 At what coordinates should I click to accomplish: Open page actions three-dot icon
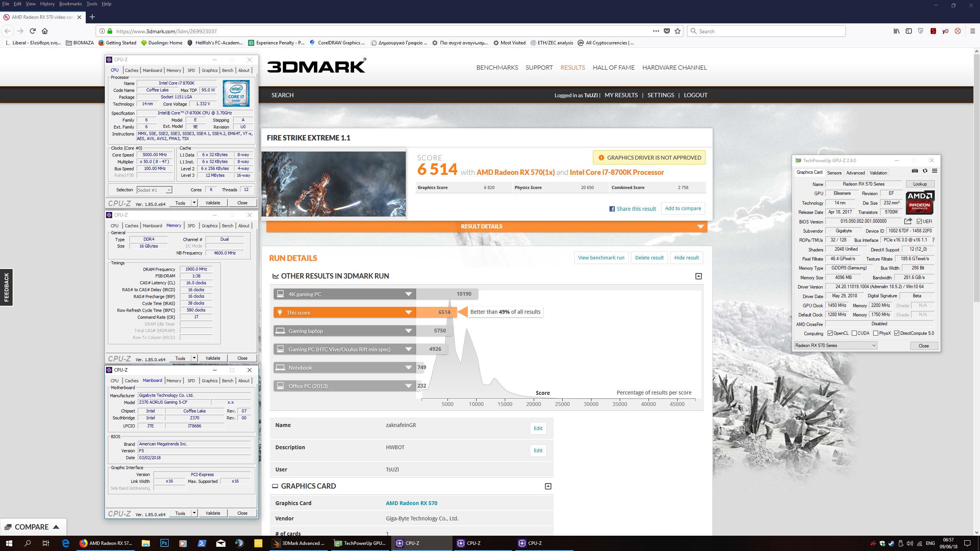pyautogui.click(x=656, y=31)
